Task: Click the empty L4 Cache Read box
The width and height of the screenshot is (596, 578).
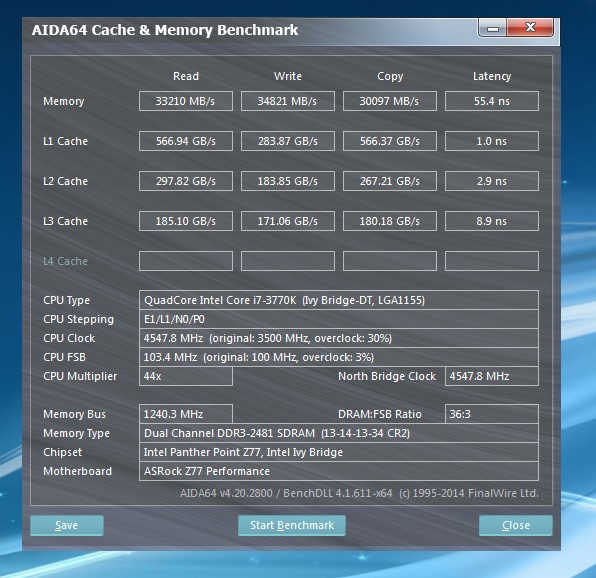Action: click(185, 261)
